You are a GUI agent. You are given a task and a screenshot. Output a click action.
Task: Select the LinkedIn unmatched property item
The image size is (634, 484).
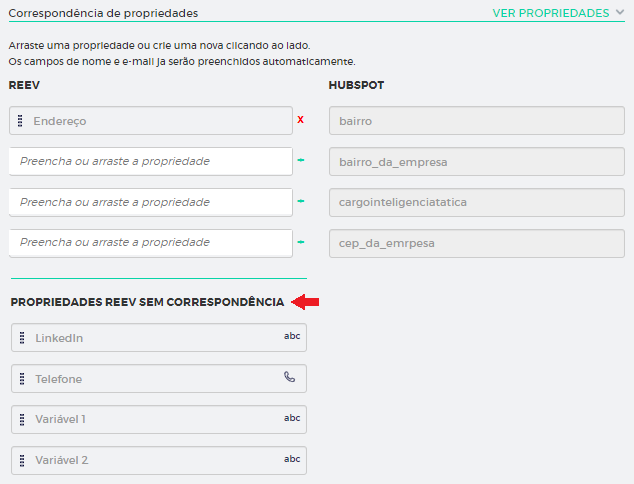pyautogui.click(x=158, y=338)
